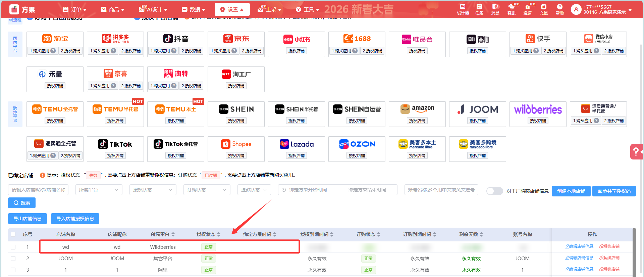Click 导入店铺授权信息 button
The height and width of the screenshot is (277, 644).
click(x=75, y=219)
